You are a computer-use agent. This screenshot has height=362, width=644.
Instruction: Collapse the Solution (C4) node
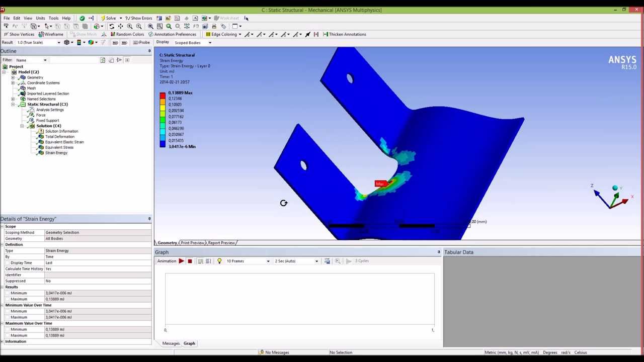pos(22,126)
